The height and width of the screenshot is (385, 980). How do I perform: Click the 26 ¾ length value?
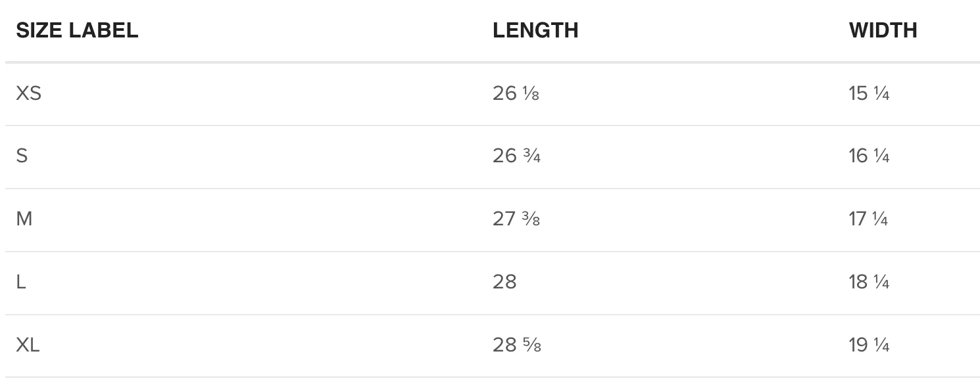click(x=516, y=156)
